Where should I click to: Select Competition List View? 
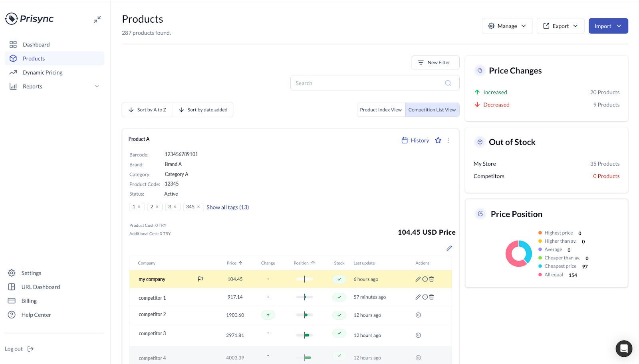click(432, 110)
